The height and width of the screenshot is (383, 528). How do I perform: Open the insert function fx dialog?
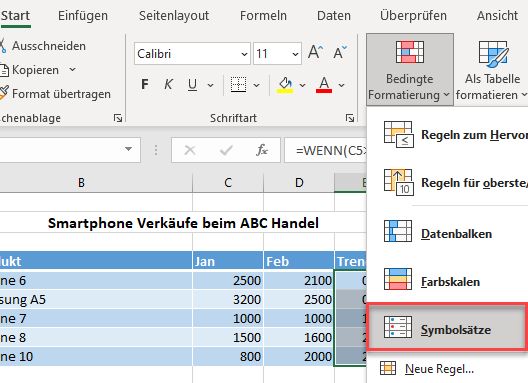(x=262, y=150)
